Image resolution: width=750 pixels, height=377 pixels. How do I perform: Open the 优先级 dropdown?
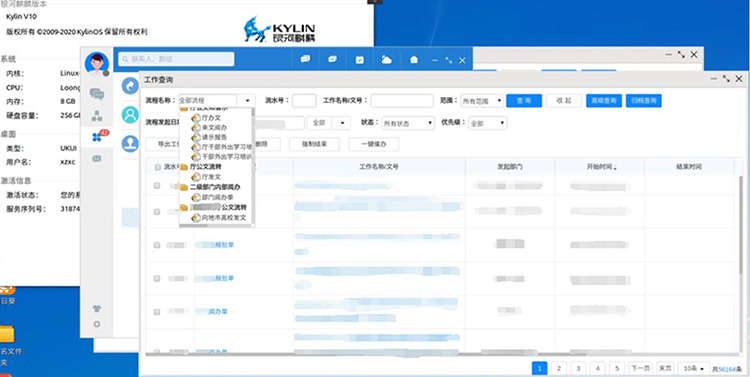pyautogui.click(x=487, y=123)
